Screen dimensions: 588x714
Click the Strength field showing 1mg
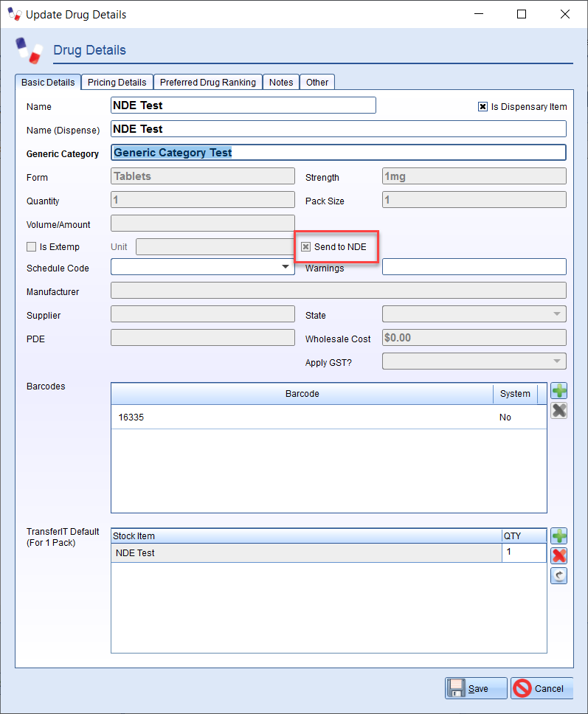(474, 176)
